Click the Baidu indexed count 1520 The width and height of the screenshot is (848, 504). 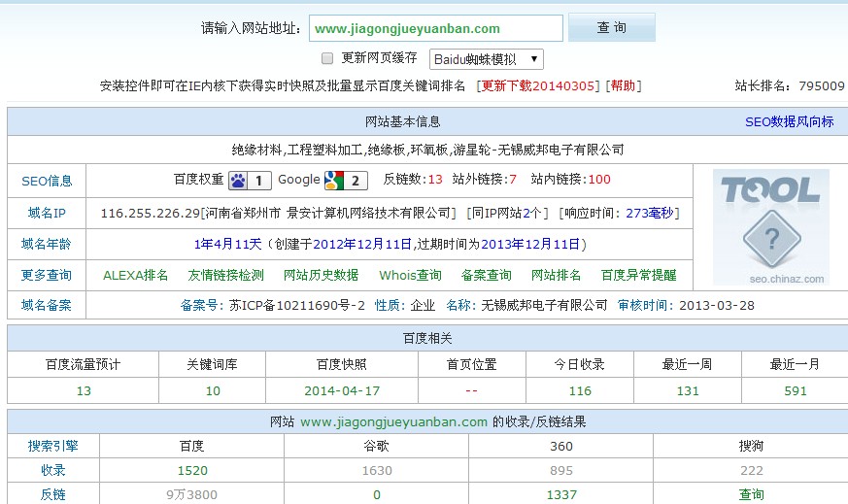coord(191,470)
